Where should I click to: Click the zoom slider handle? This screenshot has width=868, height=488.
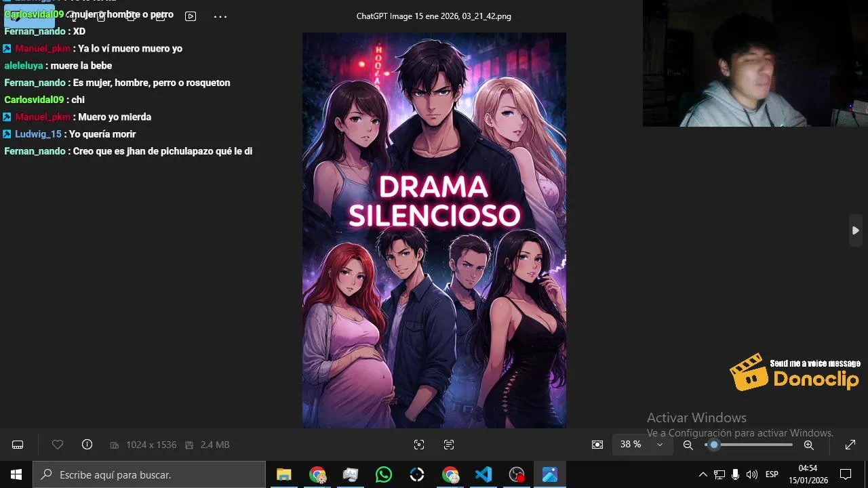point(713,445)
